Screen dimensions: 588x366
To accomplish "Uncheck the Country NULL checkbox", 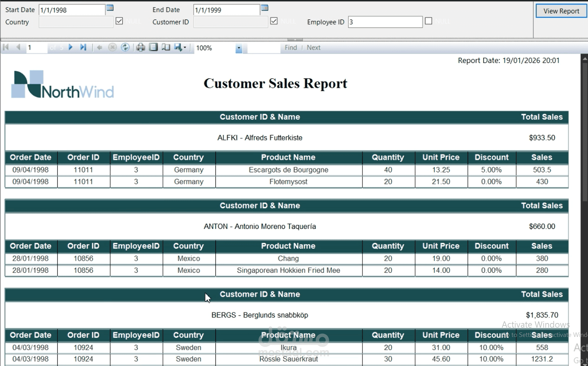I will pyautogui.click(x=119, y=21).
